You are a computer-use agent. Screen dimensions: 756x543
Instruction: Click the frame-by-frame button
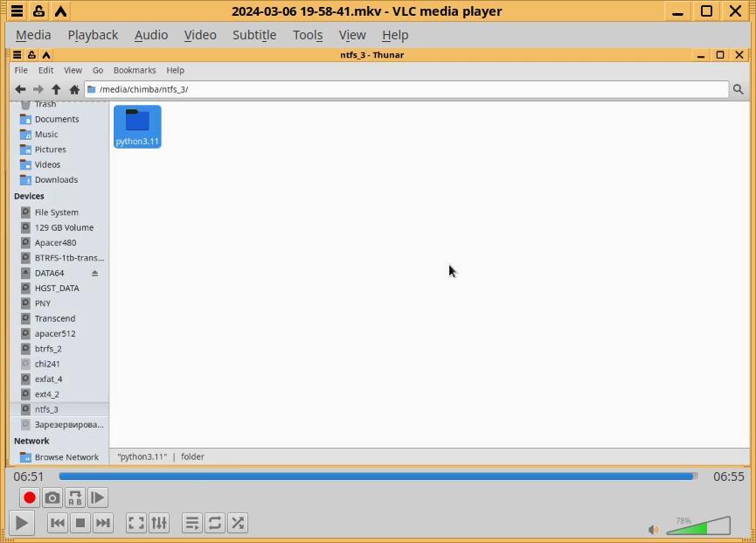pos(97,498)
